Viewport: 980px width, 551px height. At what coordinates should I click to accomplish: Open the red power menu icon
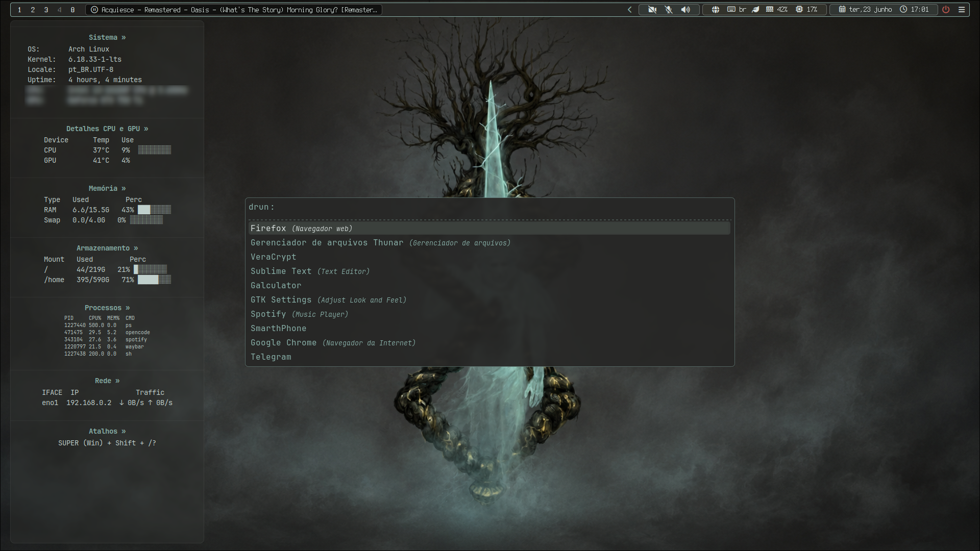(946, 10)
